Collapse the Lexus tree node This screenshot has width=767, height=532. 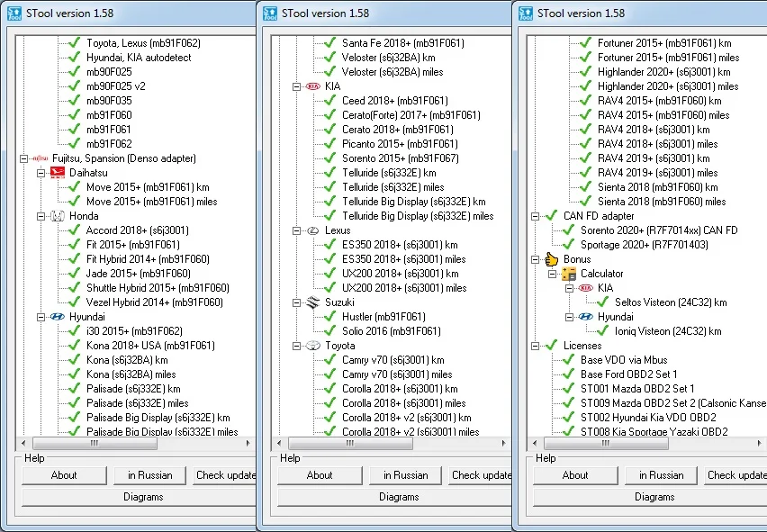click(296, 230)
